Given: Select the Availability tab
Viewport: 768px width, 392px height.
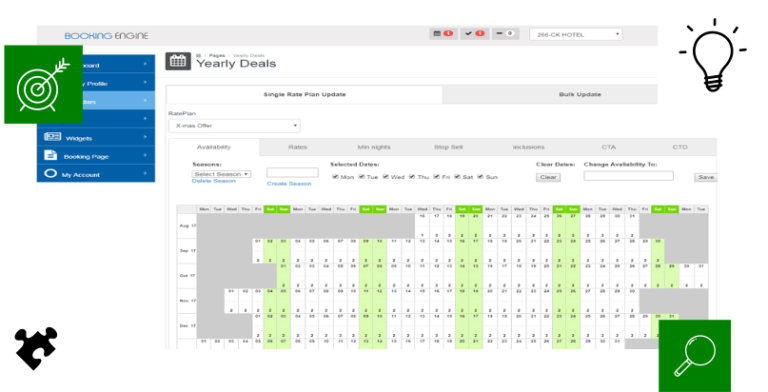Looking at the screenshot, I should 214,147.
